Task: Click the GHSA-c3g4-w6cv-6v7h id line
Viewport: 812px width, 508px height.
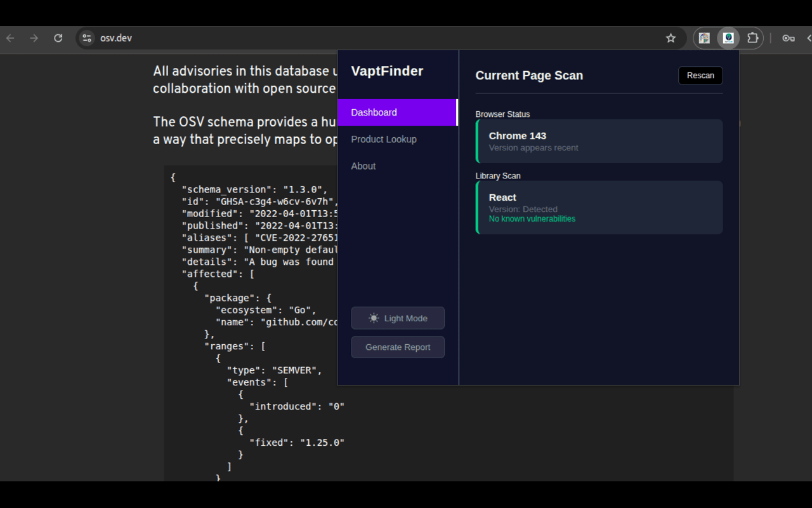Action: (x=259, y=201)
